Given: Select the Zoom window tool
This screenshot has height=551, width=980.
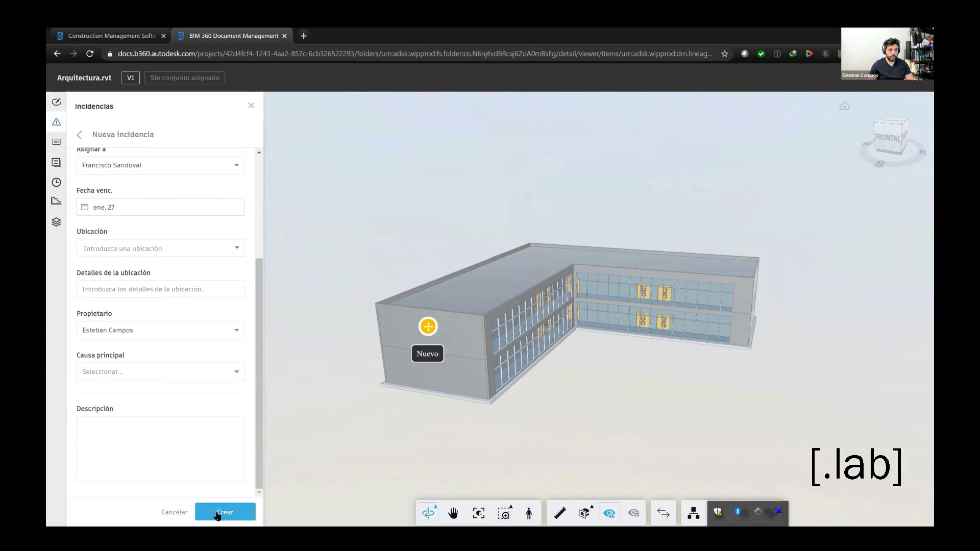Looking at the screenshot, I should (x=504, y=513).
